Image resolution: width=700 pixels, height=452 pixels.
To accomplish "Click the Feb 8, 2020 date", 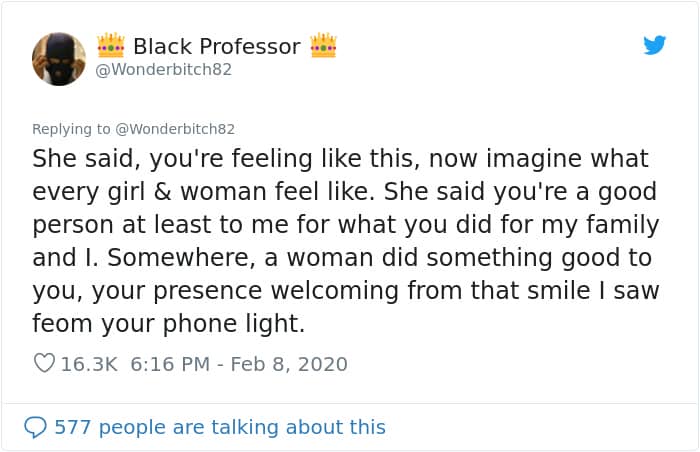I will (x=291, y=364).
